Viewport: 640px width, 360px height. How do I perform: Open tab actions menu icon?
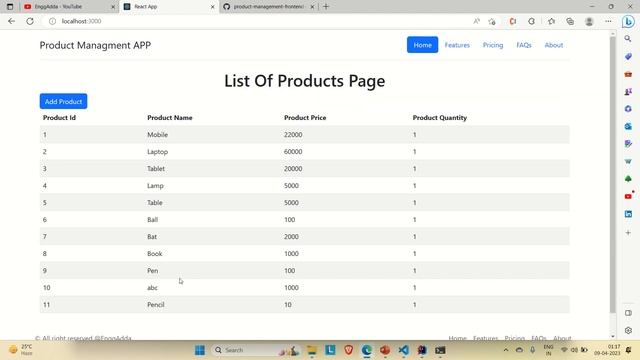10,7
